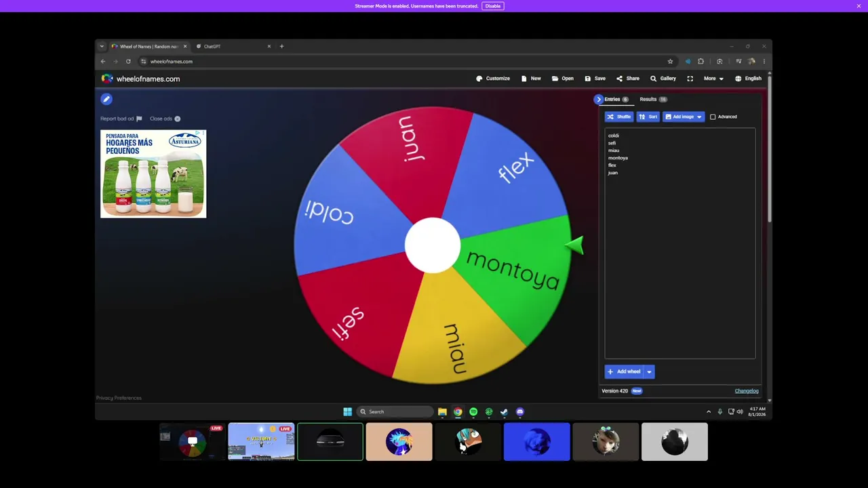Open the Customize wheel options
This screenshot has height=488, width=868.
pos(493,79)
